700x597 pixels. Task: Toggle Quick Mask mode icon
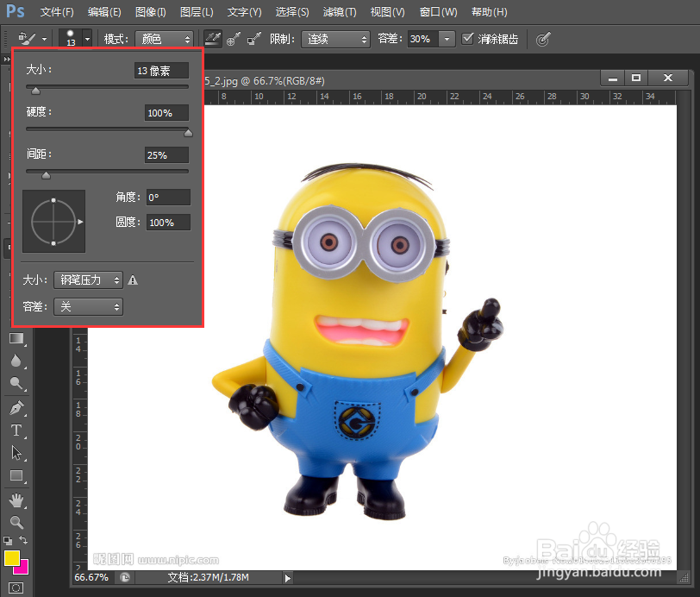(16, 588)
